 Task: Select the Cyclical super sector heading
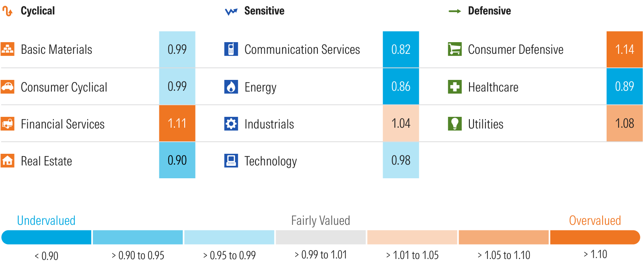coord(37,11)
